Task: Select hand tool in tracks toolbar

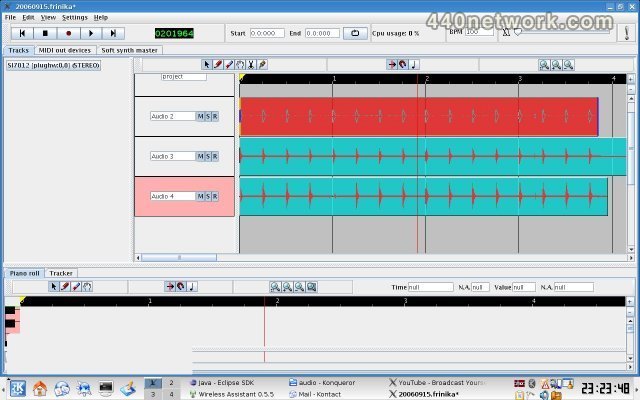Action: 240,64
